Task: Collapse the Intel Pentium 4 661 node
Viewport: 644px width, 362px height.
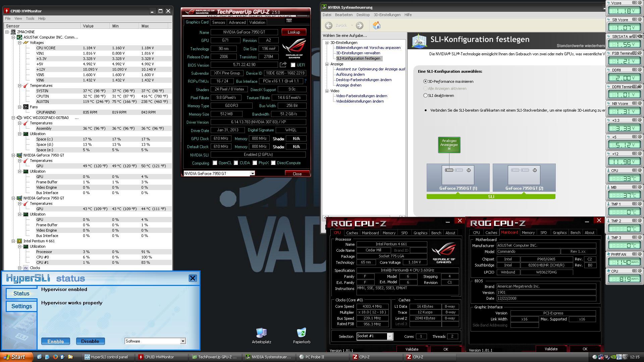Action: click(13, 241)
